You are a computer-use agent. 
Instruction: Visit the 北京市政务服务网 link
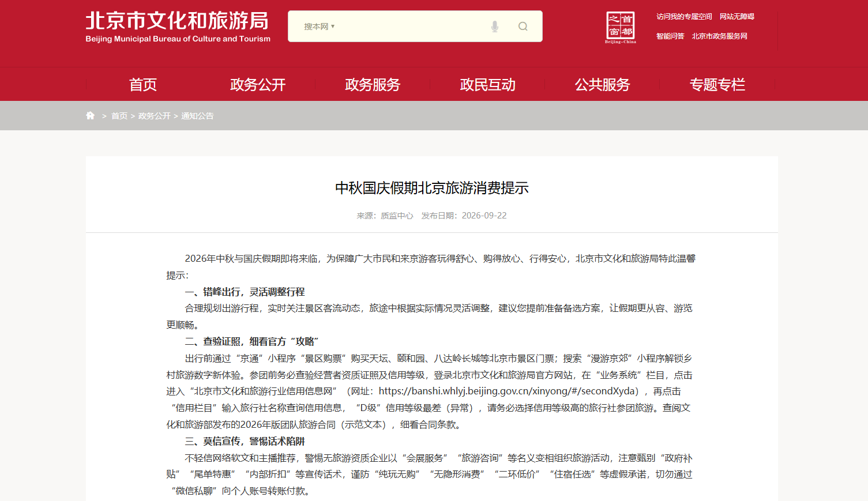click(720, 36)
